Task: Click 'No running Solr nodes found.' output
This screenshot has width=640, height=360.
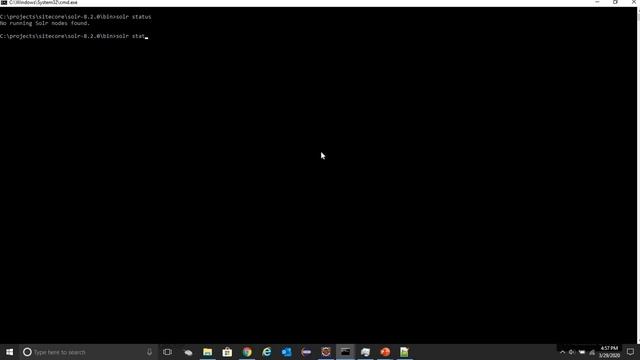Action: click(x=45, y=23)
